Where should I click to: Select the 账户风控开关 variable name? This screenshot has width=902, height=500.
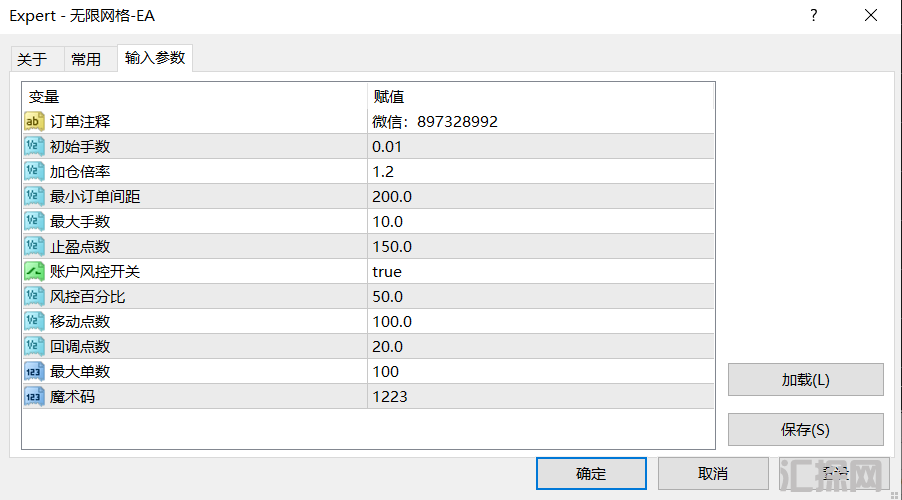(95, 272)
